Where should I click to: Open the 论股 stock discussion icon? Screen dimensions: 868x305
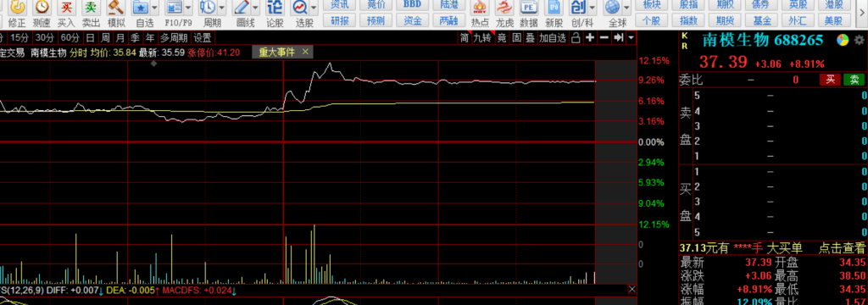pyautogui.click(x=275, y=8)
